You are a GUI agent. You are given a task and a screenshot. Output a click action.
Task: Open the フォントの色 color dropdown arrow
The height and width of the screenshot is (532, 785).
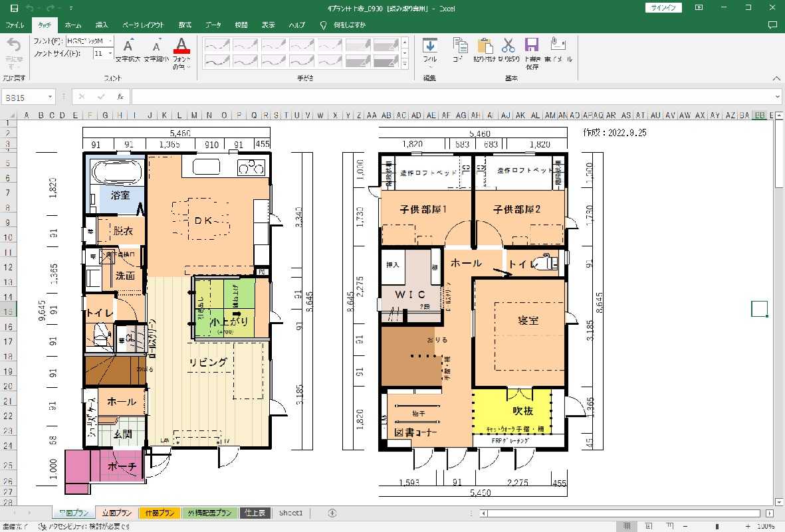189,67
